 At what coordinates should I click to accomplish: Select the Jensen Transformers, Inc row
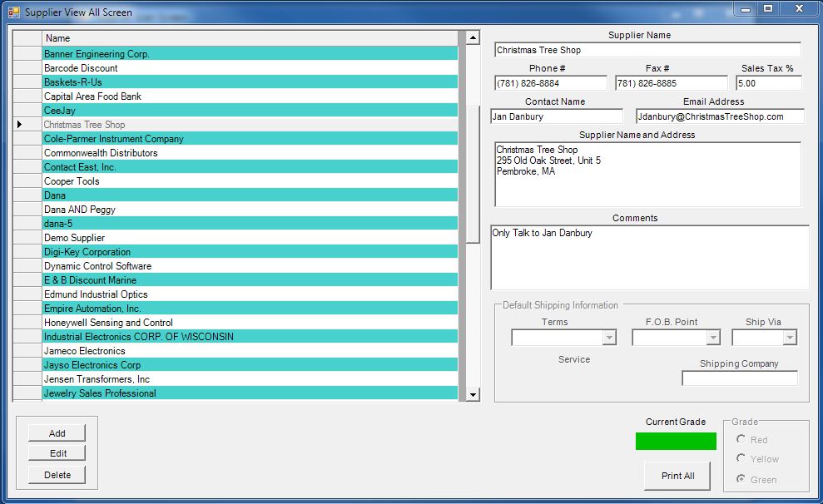pyautogui.click(x=250, y=379)
